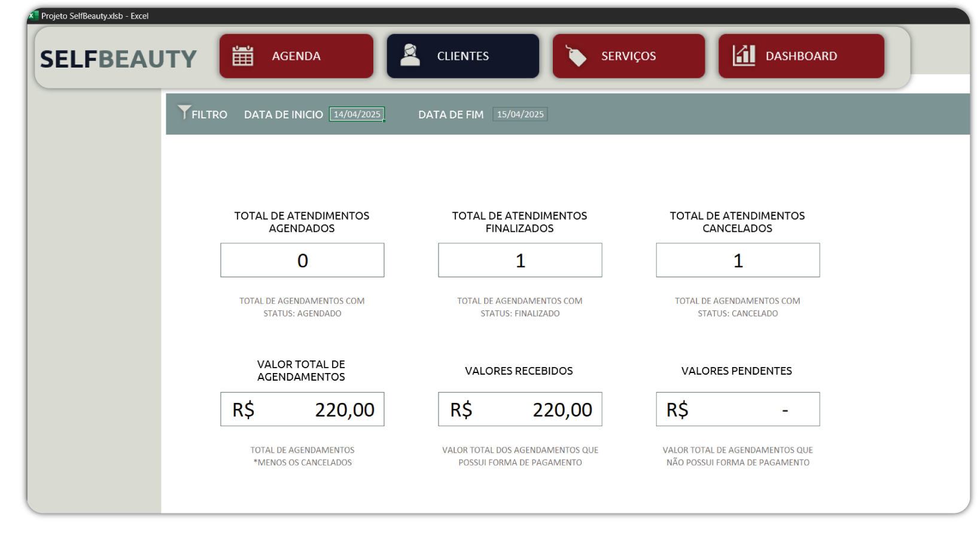Click the TOTAL DE ATENDIMENTOS AGENDADOS heading
Viewport: 980px width, 541px height.
[302, 222]
